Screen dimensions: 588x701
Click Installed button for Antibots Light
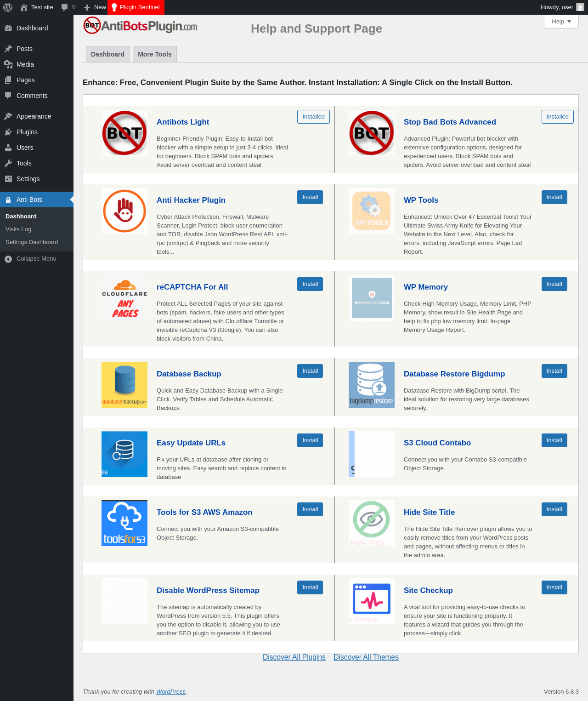pyautogui.click(x=313, y=117)
